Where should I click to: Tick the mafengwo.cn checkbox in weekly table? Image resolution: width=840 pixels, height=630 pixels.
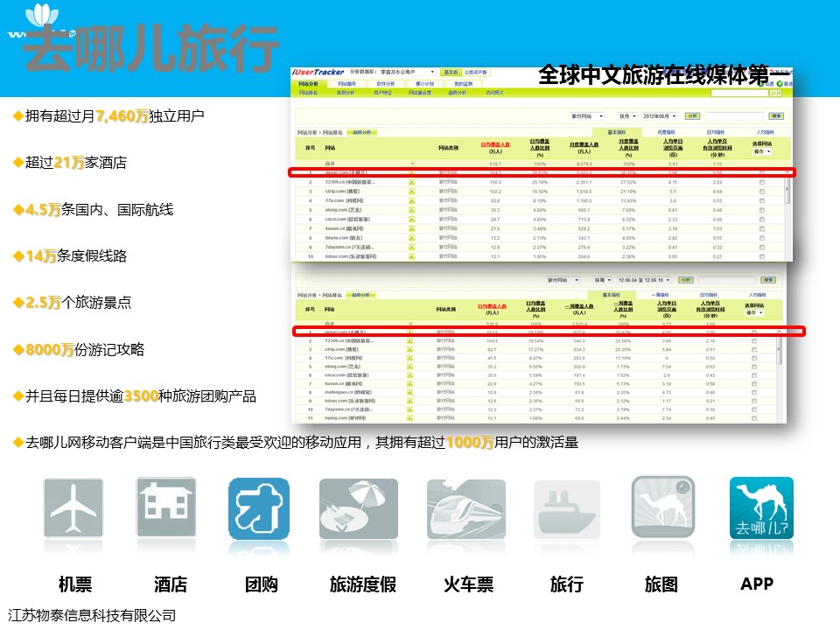point(753,392)
